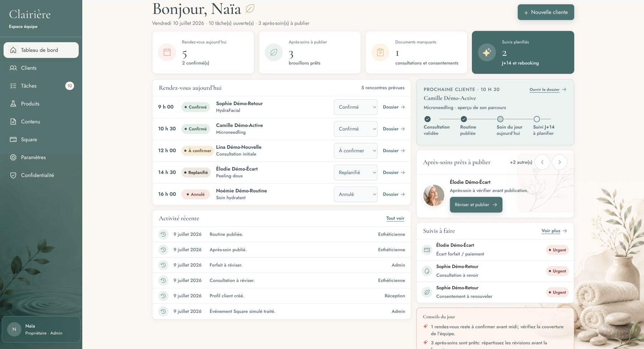Click Urgent badge for Consultation à revoir
The width and height of the screenshot is (644, 349).
tap(557, 271)
